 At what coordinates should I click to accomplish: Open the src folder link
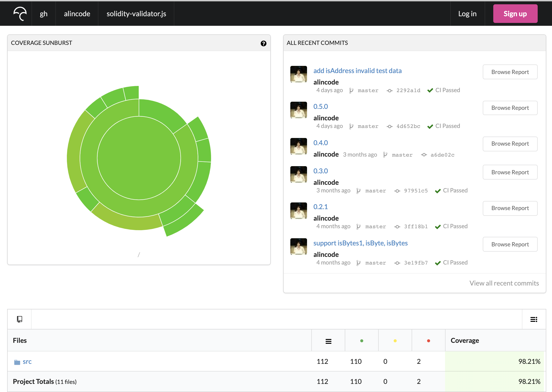coord(27,362)
